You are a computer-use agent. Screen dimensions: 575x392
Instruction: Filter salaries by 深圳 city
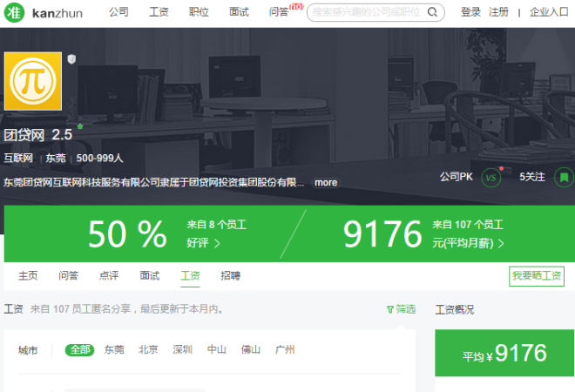pyautogui.click(x=182, y=350)
